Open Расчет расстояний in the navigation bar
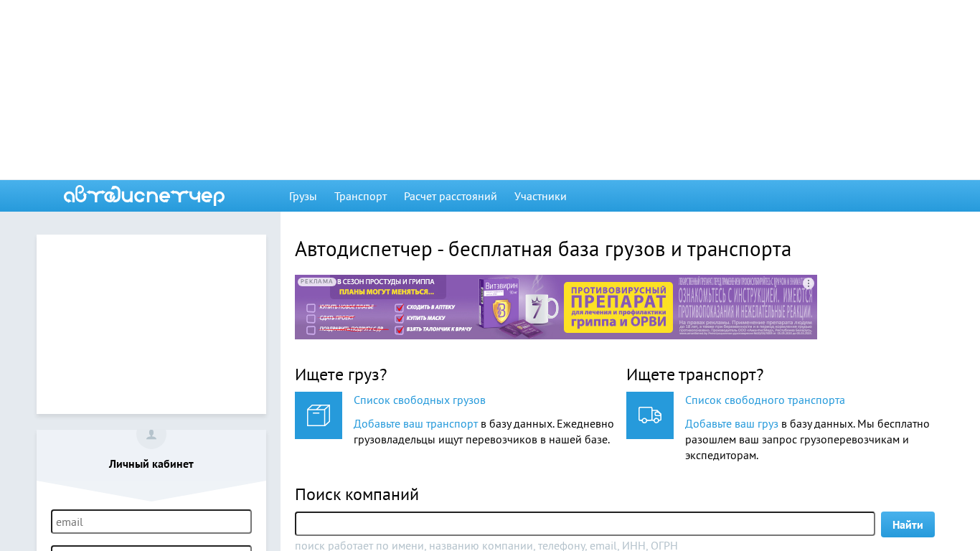Image resolution: width=980 pixels, height=551 pixels. click(450, 197)
